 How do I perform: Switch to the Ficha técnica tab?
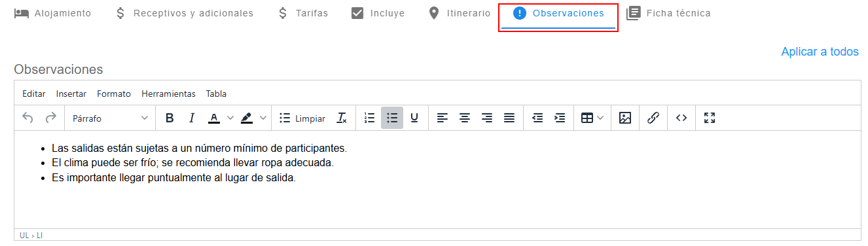click(668, 13)
